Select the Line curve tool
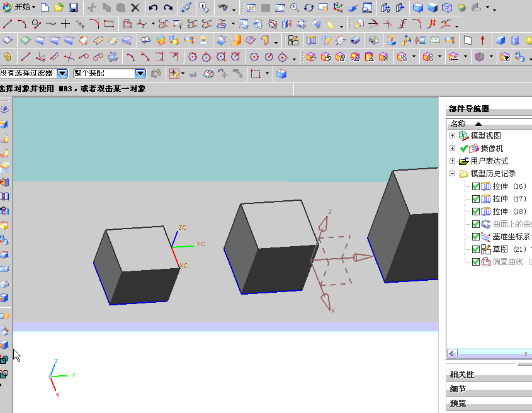The height and width of the screenshot is (413, 532). [8, 24]
